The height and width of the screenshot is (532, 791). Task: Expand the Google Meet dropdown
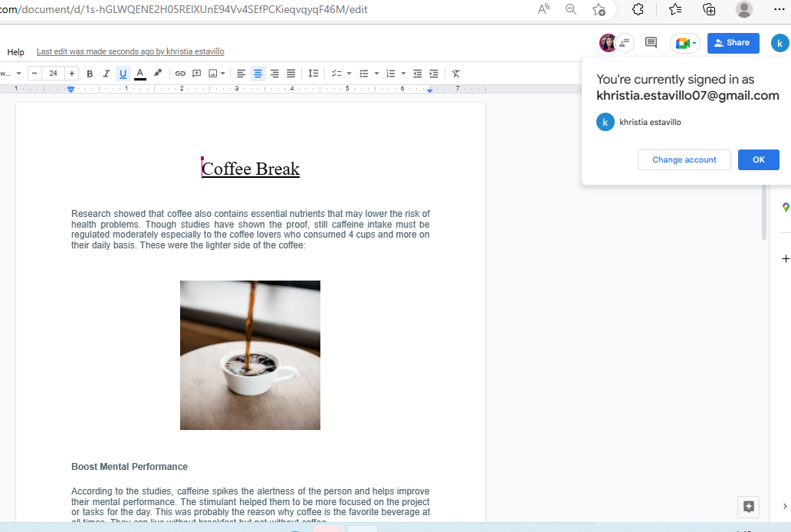pyautogui.click(x=694, y=44)
